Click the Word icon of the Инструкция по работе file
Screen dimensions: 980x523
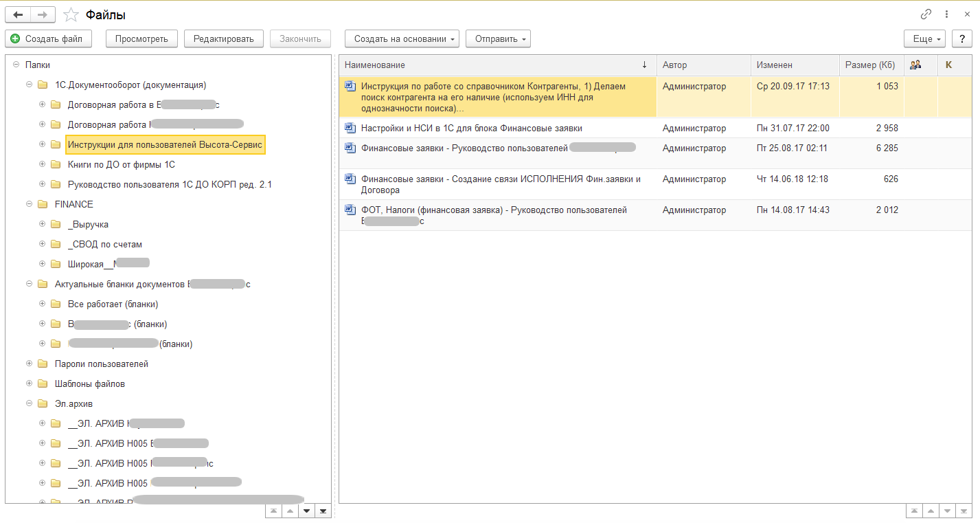pyautogui.click(x=350, y=87)
